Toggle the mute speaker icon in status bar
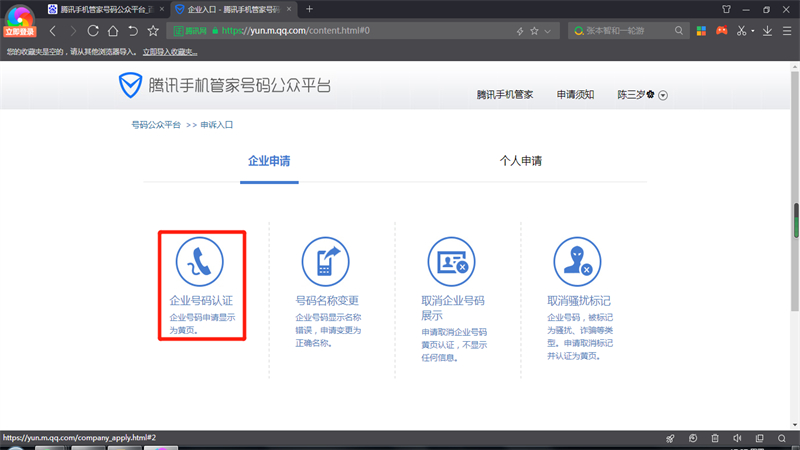This screenshot has width=800, height=450. coord(737,438)
